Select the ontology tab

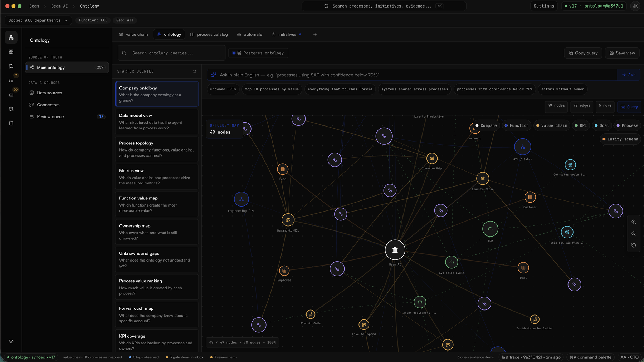click(x=169, y=34)
